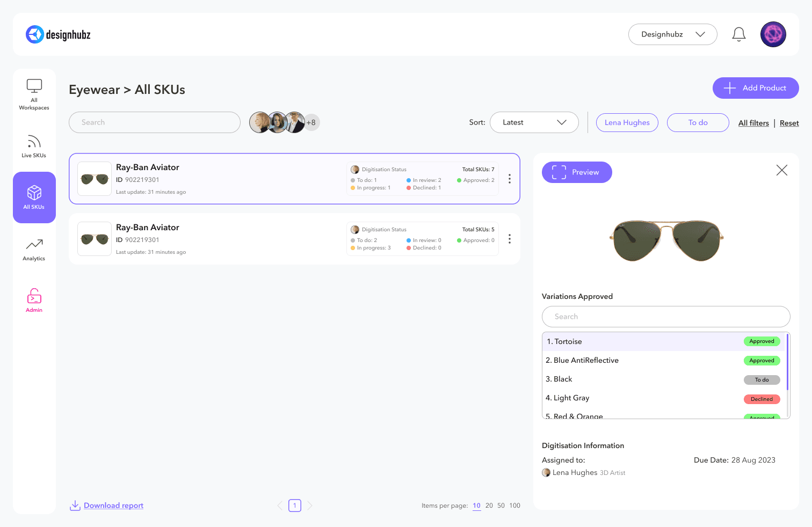Set items per page to 20
812x527 pixels.
coord(489,506)
